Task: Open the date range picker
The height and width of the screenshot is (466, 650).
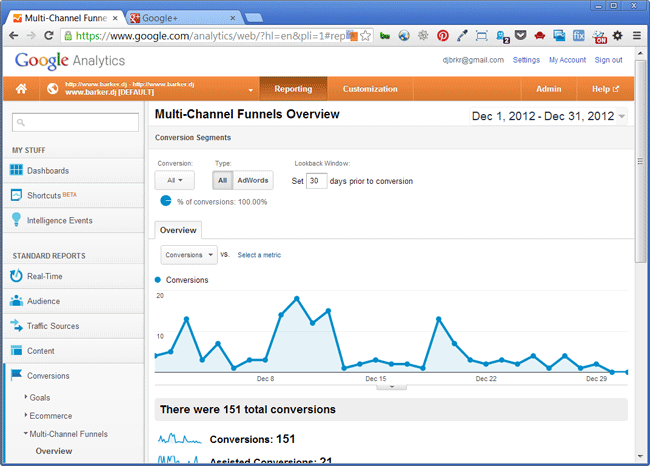Action: click(x=548, y=116)
